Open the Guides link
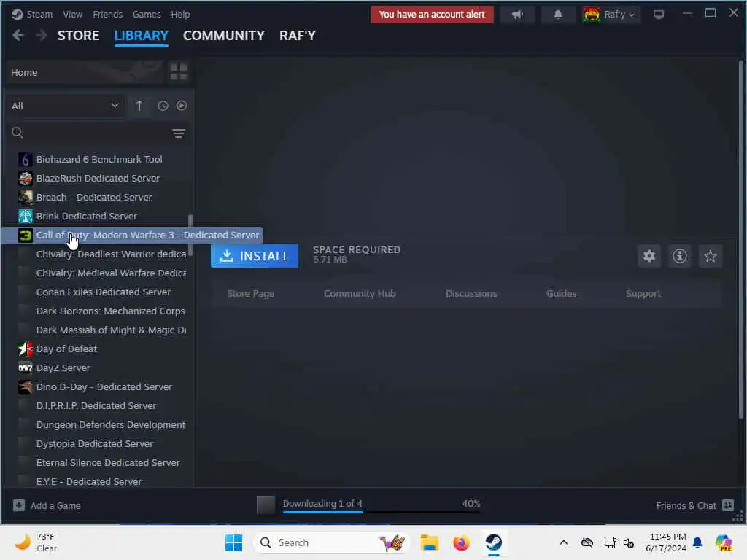Viewport: 747px width, 560px height. point(561,293)
